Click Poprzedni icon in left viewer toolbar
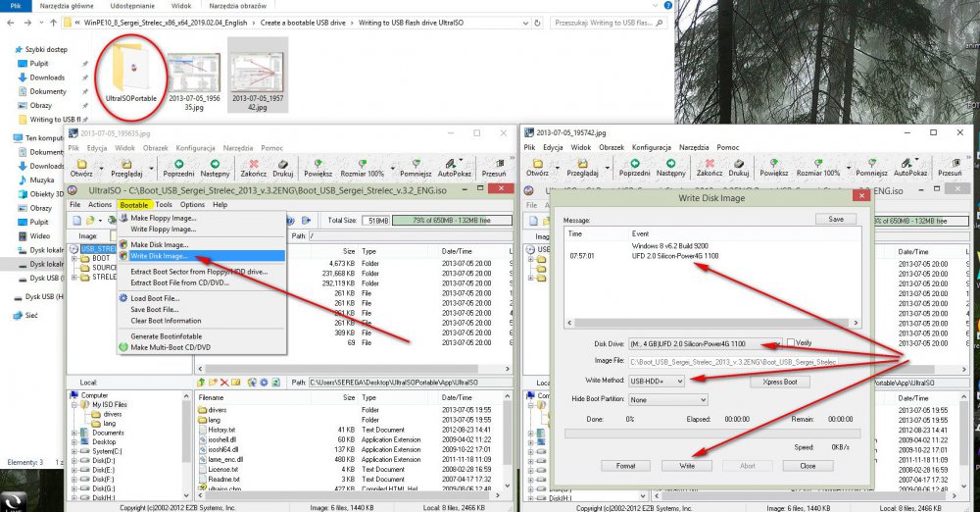The image size is (980, 512). click(x=178, y=165)
